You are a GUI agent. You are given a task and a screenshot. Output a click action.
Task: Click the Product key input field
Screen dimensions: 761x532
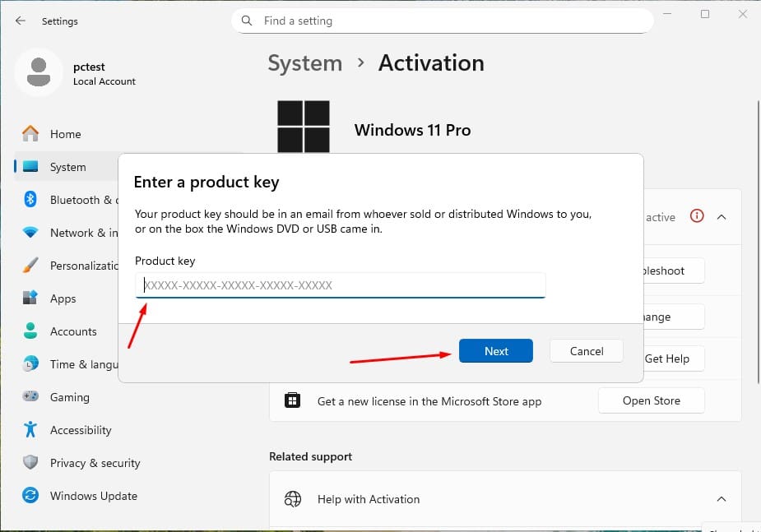coord(340,285)
